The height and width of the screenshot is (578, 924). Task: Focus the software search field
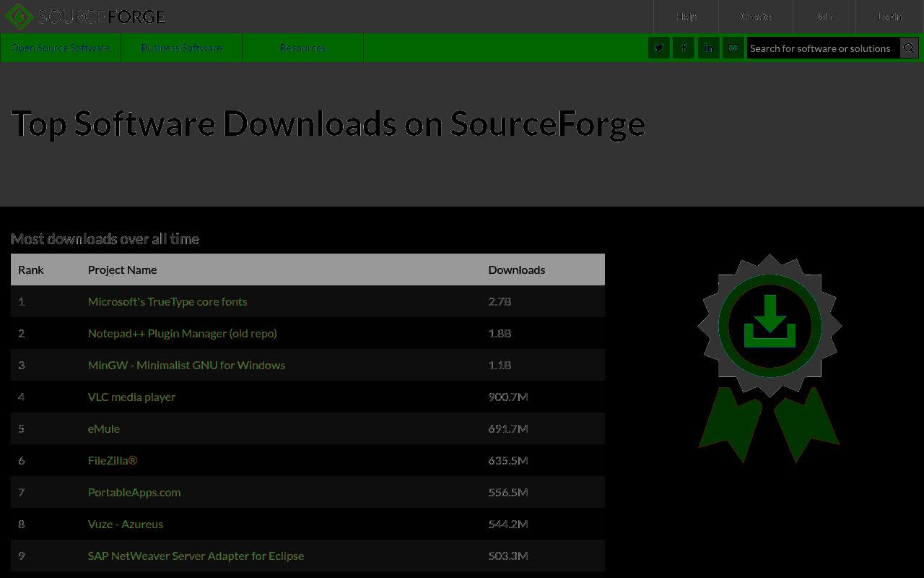(823, 48)
